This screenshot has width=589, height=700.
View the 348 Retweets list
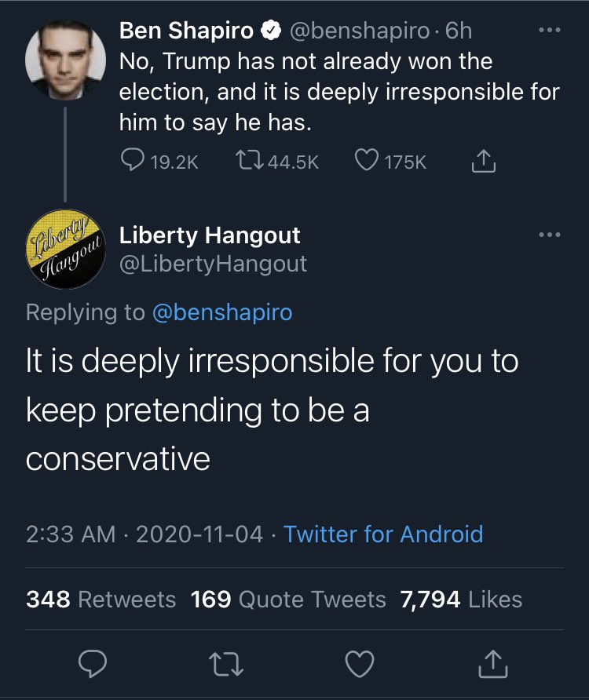[101, 600]
